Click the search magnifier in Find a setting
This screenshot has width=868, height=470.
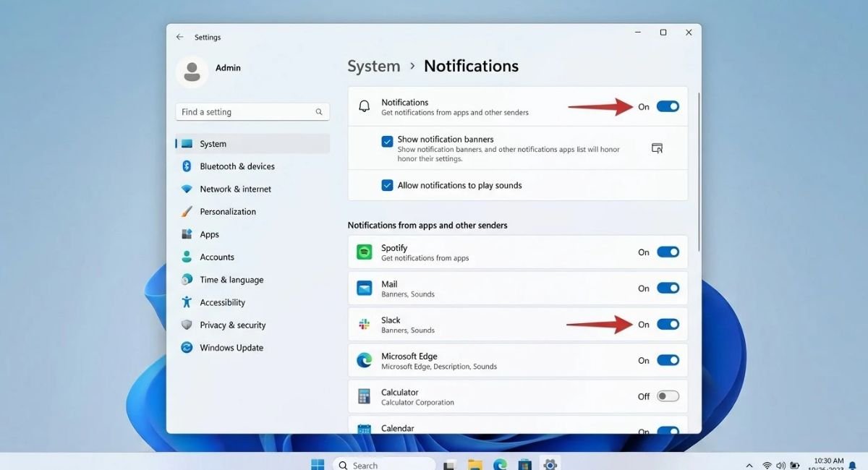[319, 112]
